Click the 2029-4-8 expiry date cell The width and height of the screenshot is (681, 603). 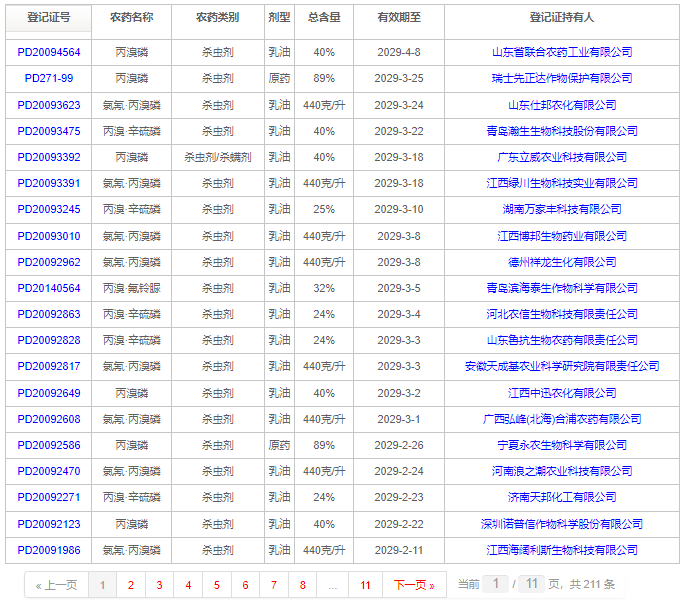pyautogui.click(x=399, y=53)
